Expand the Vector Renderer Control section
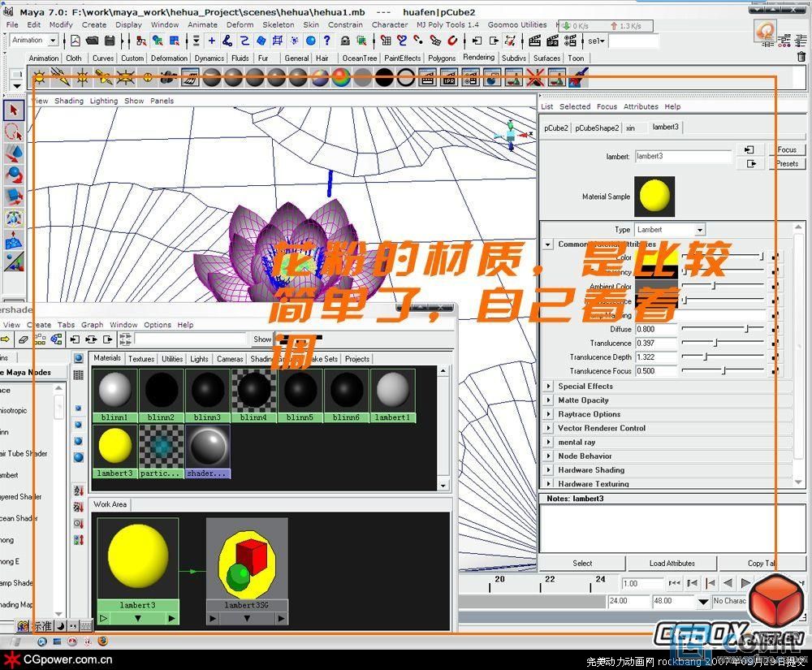 point(548,428)
